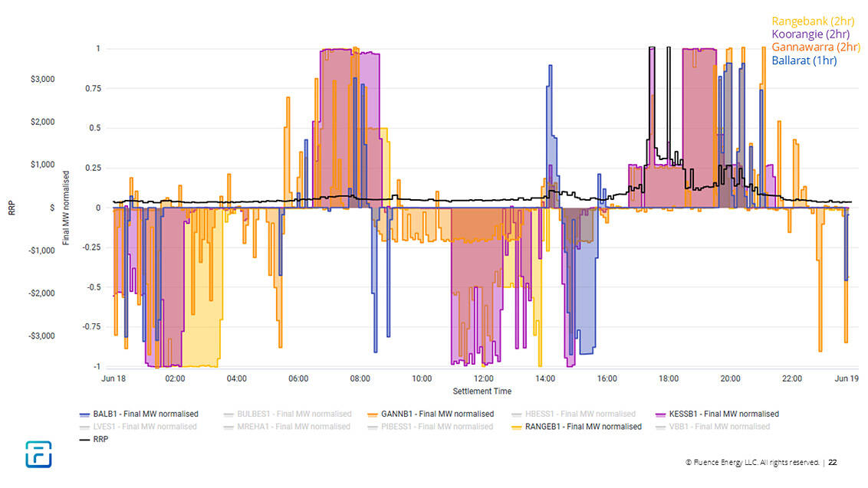Click the Rangebank (2hr) annotation label
Screen dimensions: 868x488
[814, 21]
